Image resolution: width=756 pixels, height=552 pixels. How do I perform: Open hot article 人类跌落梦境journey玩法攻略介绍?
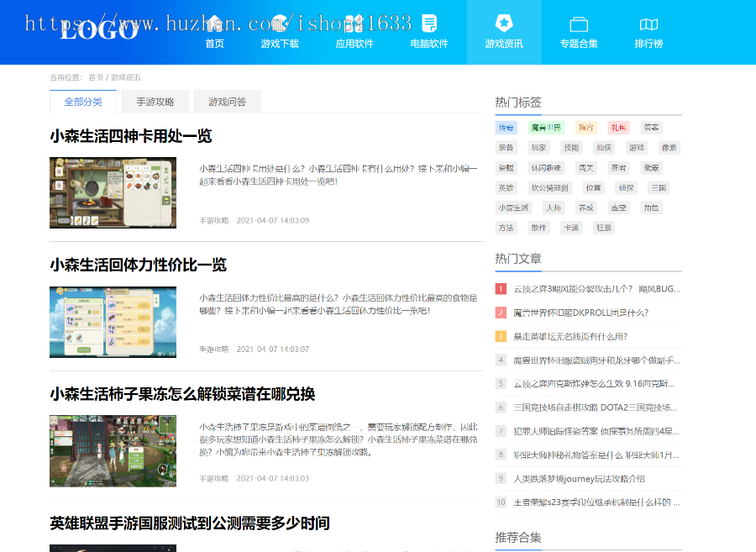pyautogui.click(x=579, y=479)
